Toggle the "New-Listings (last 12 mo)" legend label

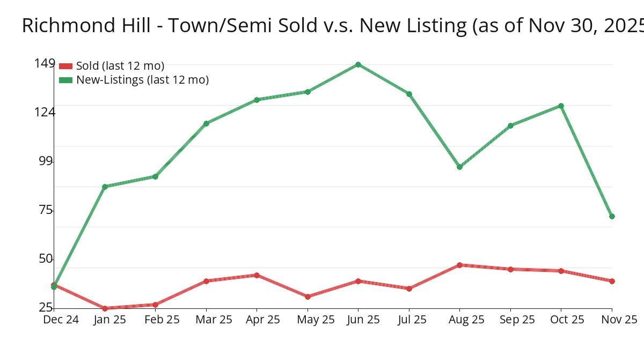[x=142, y=80]
